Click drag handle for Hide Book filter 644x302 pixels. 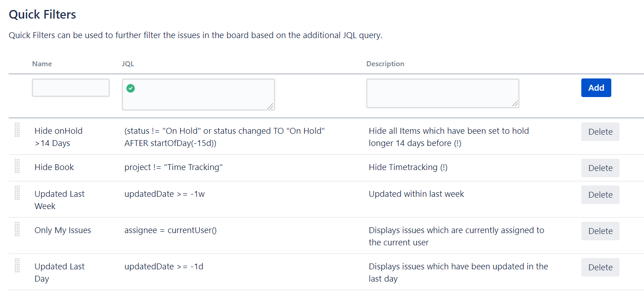(17, 166)
